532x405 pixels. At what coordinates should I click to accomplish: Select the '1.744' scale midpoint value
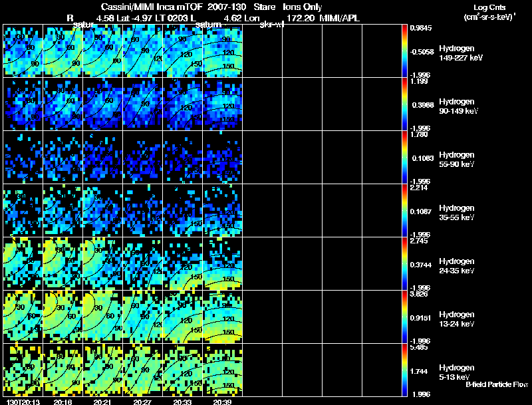point(420,372)
